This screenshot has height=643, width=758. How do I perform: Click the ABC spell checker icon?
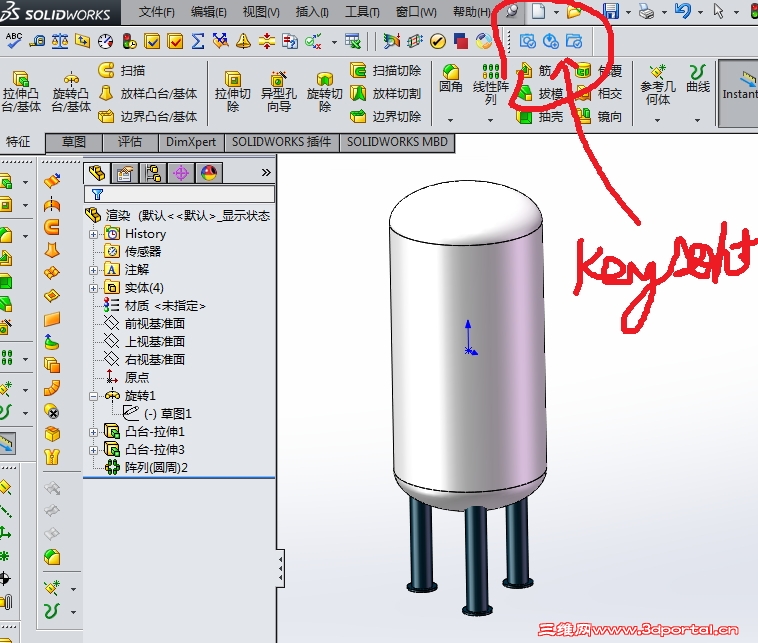[14, 41]
